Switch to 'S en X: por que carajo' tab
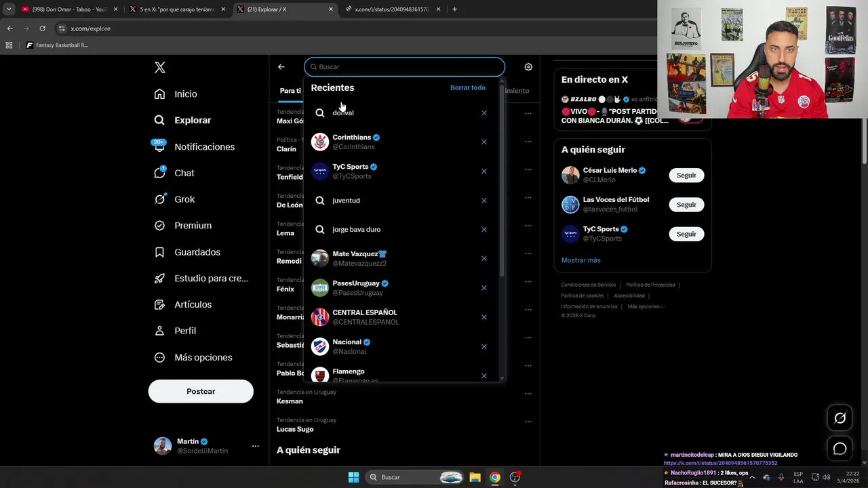Viewport: 868px width, 488px height. tap(176, 9)
